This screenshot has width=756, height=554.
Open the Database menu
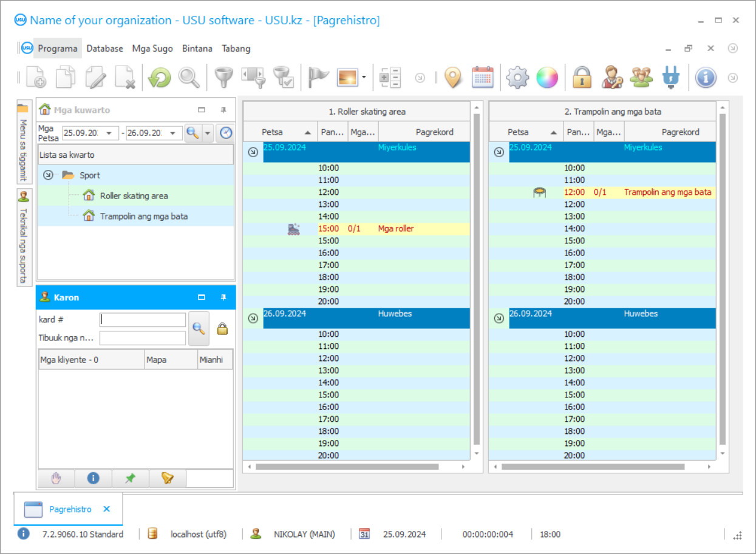pos(104,49)
